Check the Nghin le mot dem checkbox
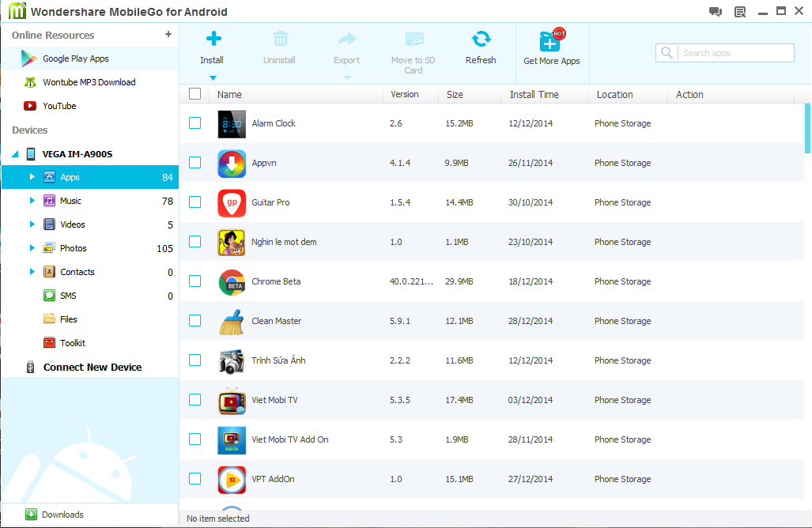This screenshot has width=812, height=528. pos(195,242)
